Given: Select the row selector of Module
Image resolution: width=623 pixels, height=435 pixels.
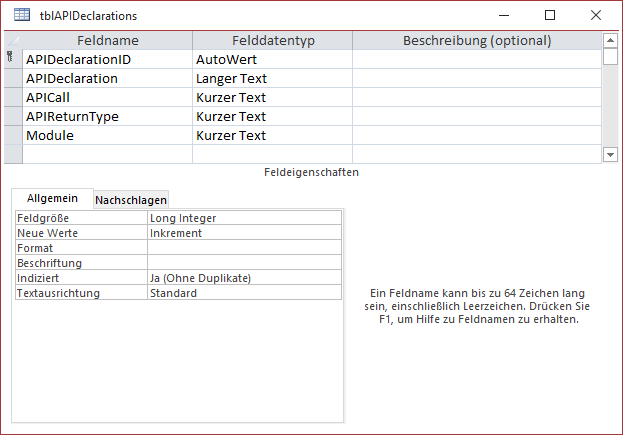Looking at the screenshot, I should [13, 135].
